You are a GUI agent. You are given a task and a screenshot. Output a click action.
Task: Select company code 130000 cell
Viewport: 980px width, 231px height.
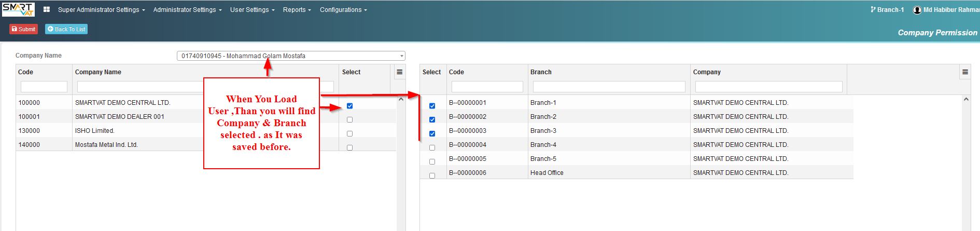tap(29, 131)
